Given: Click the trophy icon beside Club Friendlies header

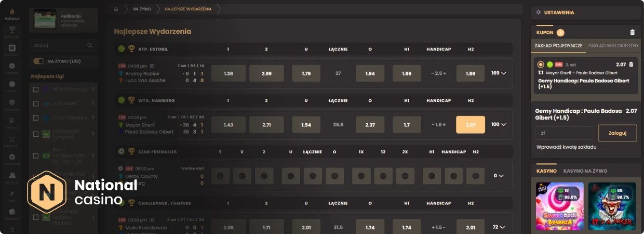Looking at the screenshot, I should (x=131, y=152).
